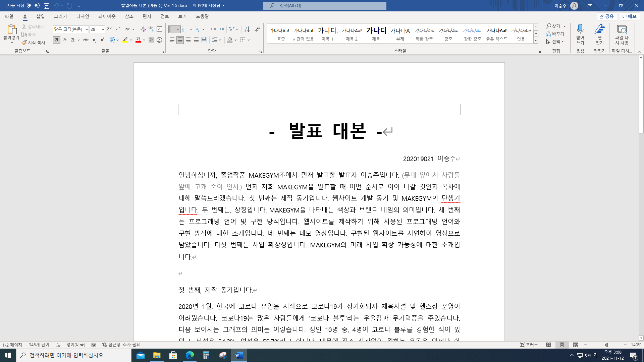Screen dimensions: 644x362
Task: Open the font name dropdown
Action: point(86,29)
